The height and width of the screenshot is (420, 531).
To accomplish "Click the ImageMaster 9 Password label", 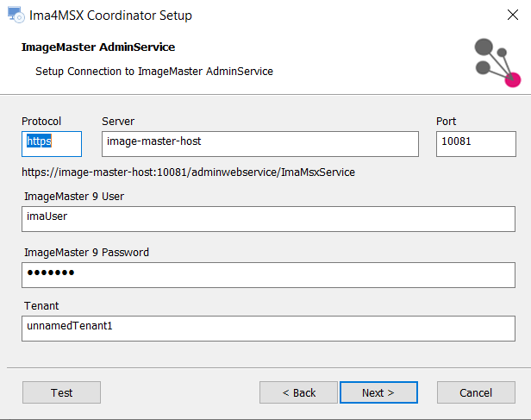I will click(86, 253).
